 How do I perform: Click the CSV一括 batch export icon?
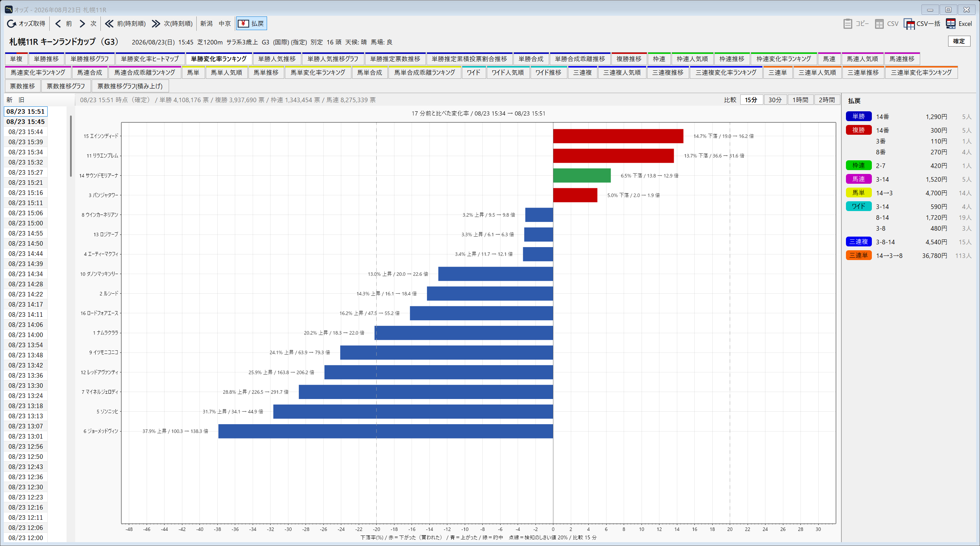(x=909, y=23)
